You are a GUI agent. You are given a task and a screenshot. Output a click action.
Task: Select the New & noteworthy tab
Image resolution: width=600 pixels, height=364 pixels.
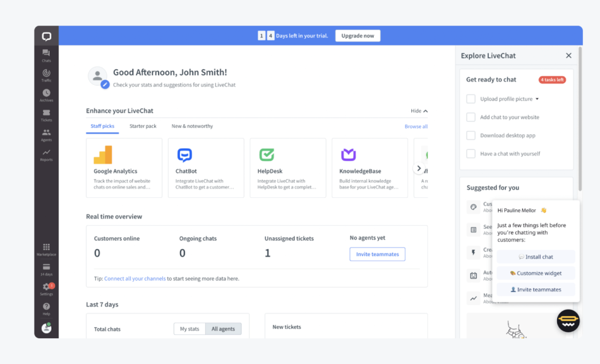[x=192, y=126]
